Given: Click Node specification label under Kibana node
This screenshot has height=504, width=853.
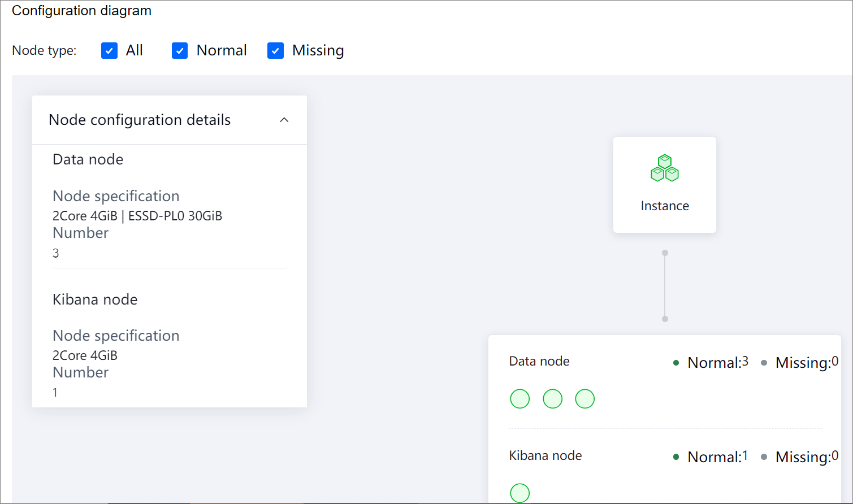Looking at the screenshot, I should [116, 336].
